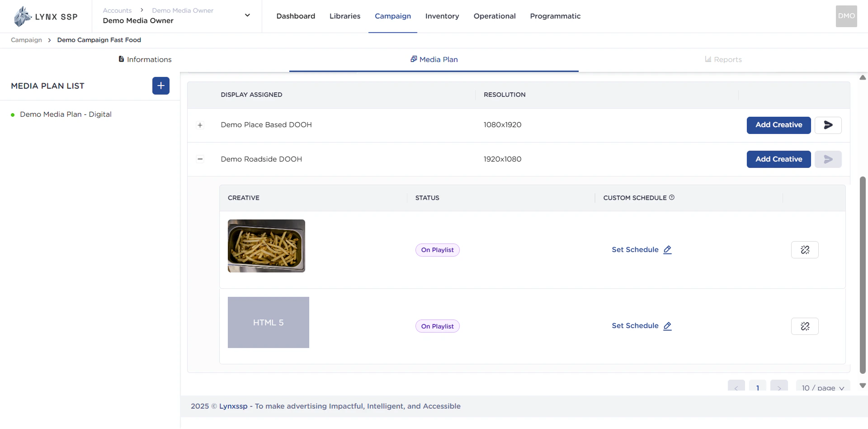Screen dimensions: 868x429
Task: Set Schedule for the fries creative
Action: click(635, 250)
